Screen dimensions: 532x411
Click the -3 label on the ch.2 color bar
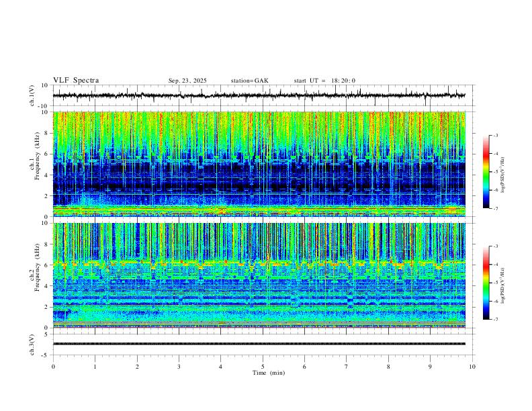coord(495,246)
